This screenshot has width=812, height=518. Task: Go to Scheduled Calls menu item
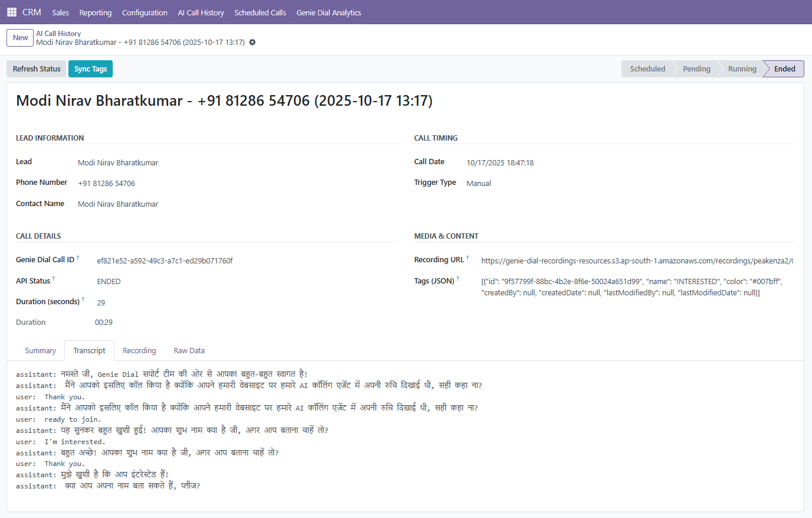[260, 12]
